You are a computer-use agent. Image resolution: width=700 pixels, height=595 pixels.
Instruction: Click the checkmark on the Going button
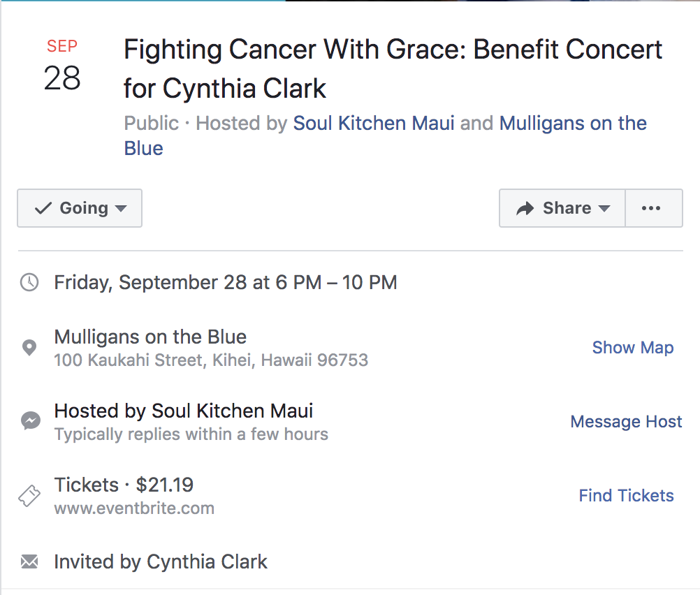(x=43, y=208)
